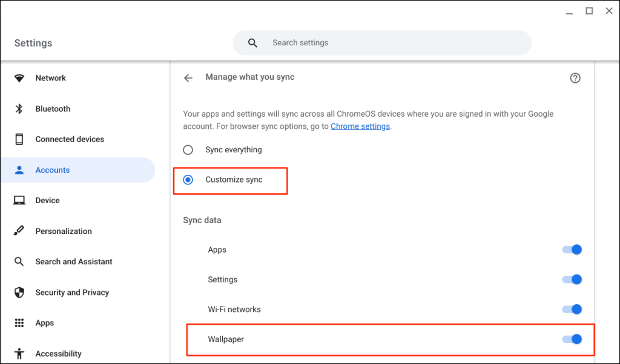
Task: Open the Accounts section in sidebar
Action: (53, 170)
